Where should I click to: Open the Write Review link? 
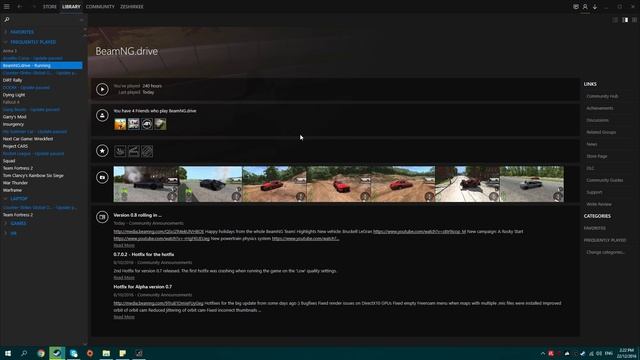[x=599, y=204]
